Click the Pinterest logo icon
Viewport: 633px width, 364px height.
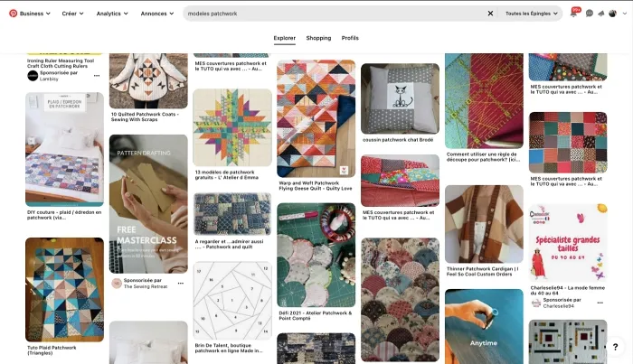click(14, 14)
